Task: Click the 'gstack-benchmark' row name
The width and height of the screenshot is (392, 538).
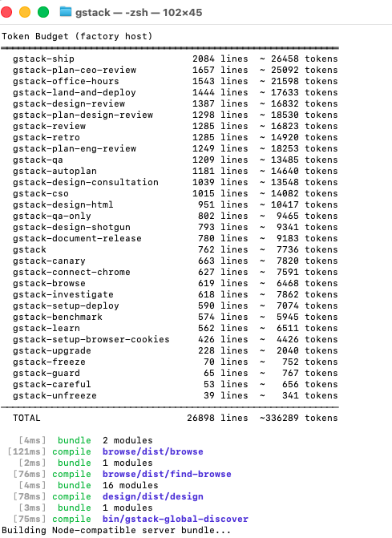Action: [x=58, y=317]
